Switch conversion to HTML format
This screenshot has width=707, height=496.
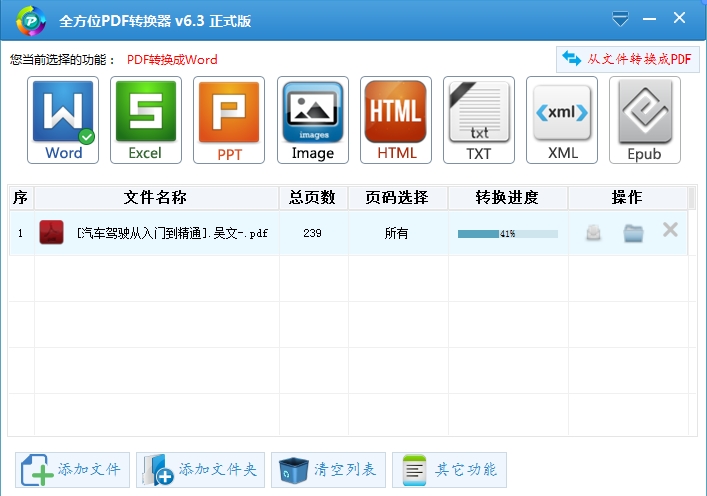(395, 120)
